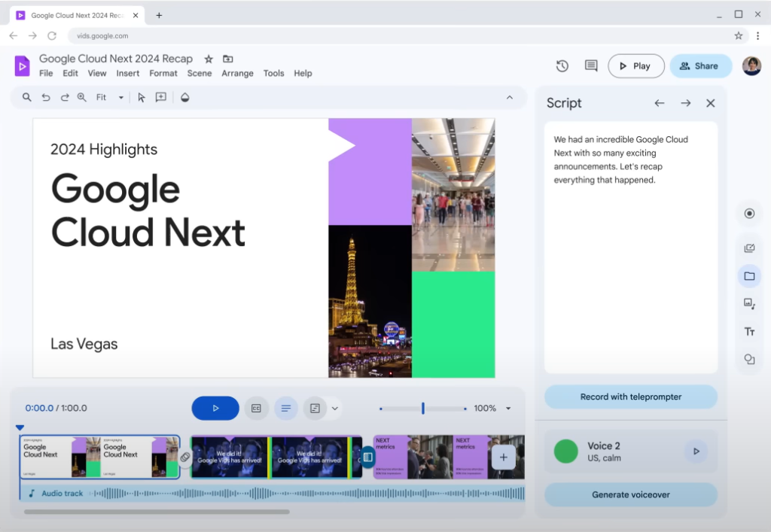Open the photos and audio media panel

pos(749,303)
